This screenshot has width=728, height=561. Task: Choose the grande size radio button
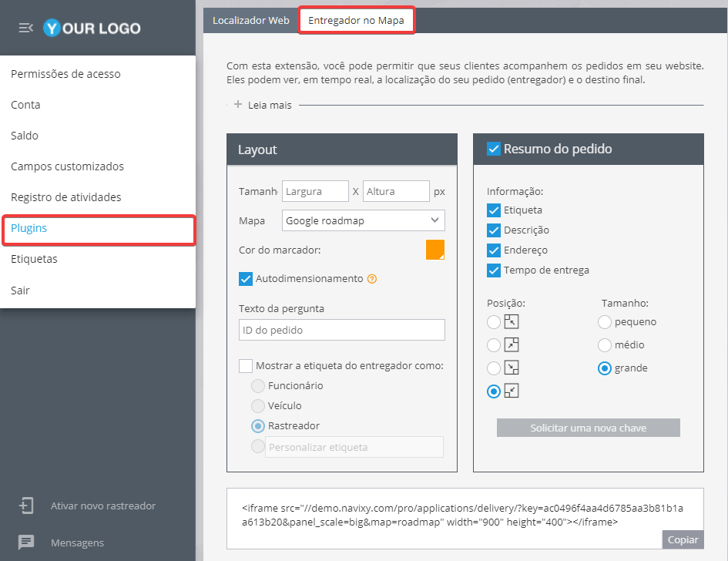[x=605, y=368]
